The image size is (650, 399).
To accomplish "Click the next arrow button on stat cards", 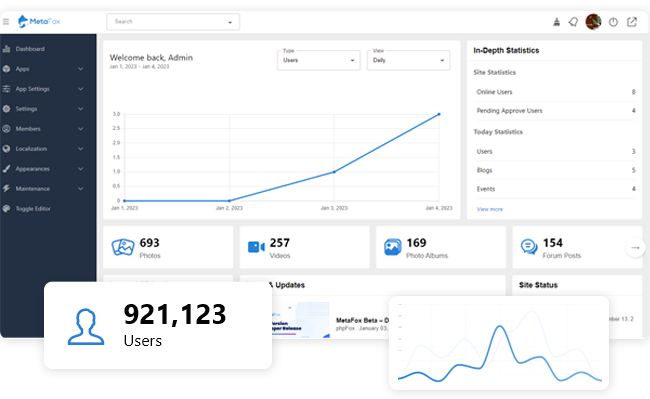I will coord(635,247).
